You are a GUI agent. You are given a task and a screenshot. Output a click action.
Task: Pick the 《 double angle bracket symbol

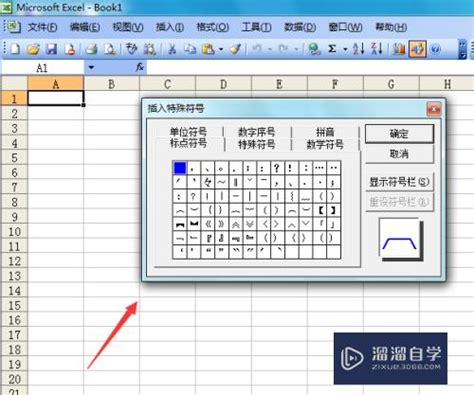pos(209,224)
